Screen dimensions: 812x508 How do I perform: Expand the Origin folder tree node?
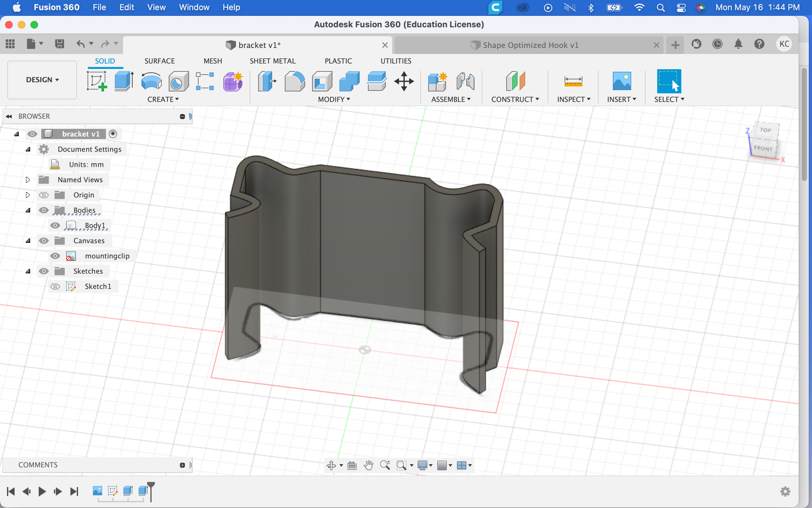pos(28,195)
